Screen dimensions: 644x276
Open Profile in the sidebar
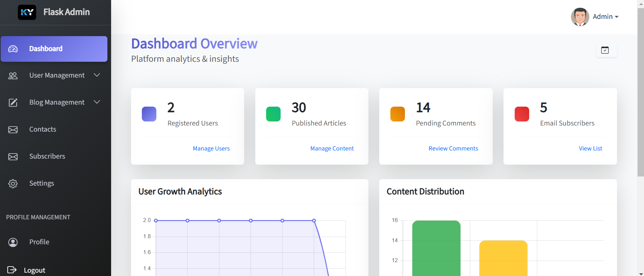point(54,242)
